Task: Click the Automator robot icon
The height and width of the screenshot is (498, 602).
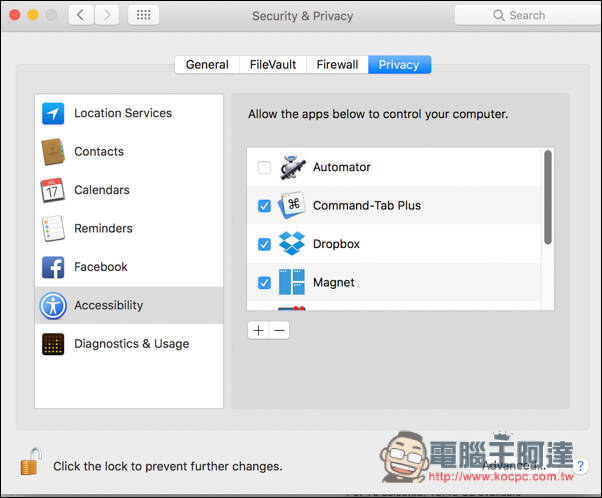Action: (x=293, y=167)
